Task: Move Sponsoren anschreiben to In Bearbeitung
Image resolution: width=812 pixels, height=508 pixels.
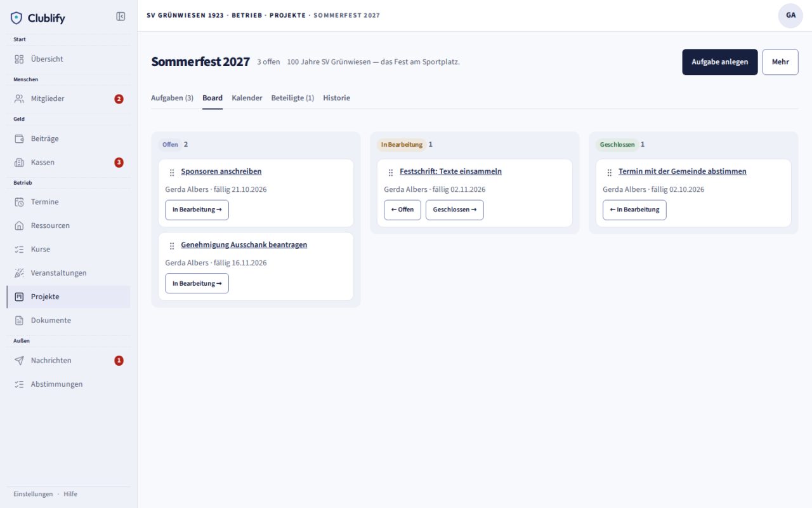Action: (x=197, y=210)
